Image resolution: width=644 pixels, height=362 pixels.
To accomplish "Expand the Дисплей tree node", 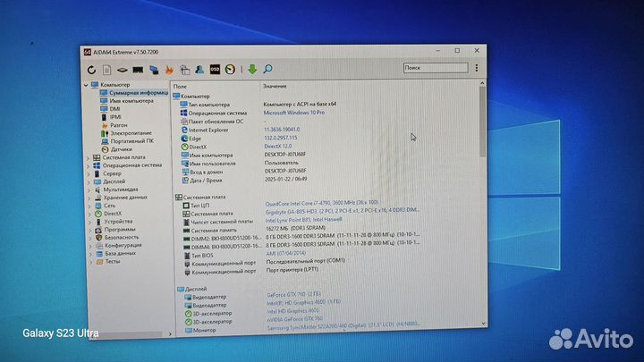I will click(88, 181).
